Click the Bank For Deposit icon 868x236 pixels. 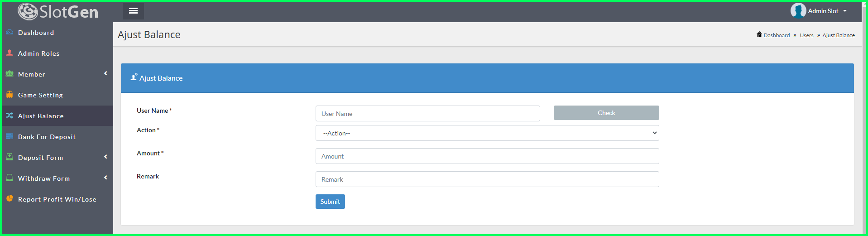click(10, 136)
